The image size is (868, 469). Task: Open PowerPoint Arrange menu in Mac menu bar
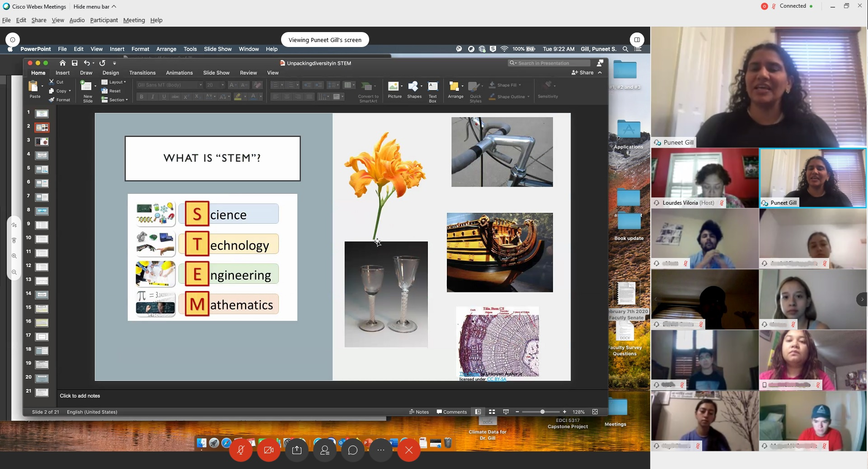[166, 49]
